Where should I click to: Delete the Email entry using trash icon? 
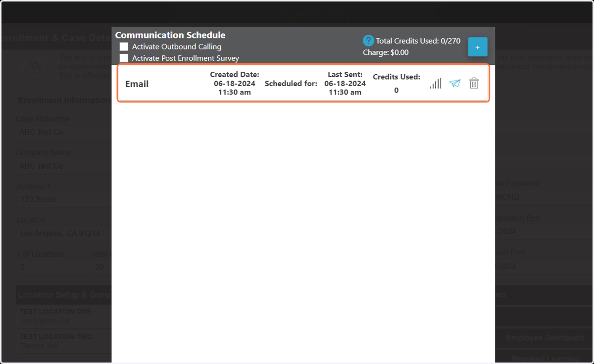474,83
